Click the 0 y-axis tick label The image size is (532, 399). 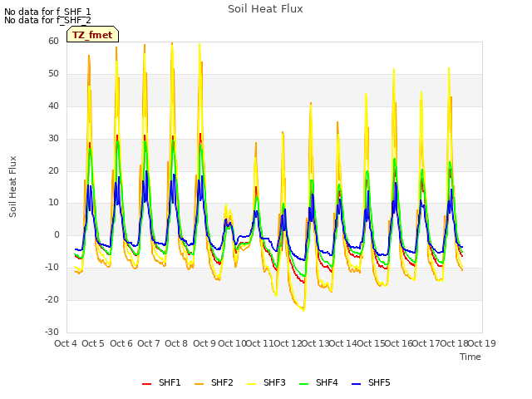(x=57, y=234)
